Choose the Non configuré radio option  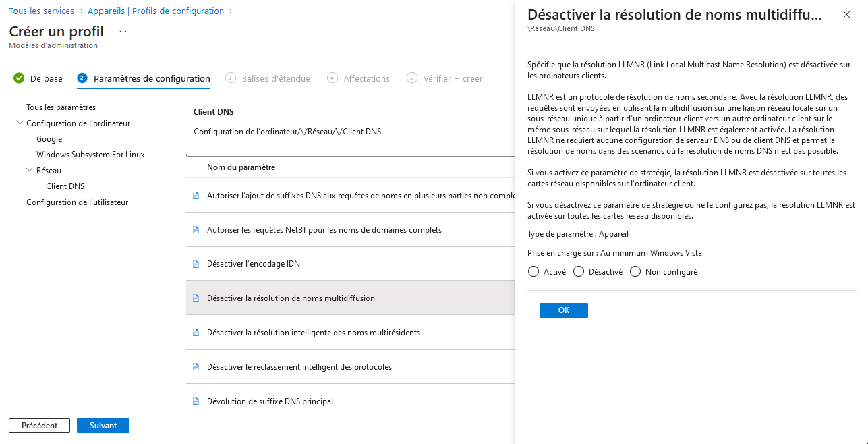(635, 272)
